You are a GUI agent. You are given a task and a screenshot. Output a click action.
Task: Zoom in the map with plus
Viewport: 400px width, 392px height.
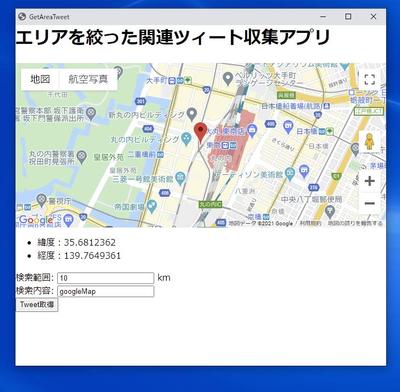point(369,181)
